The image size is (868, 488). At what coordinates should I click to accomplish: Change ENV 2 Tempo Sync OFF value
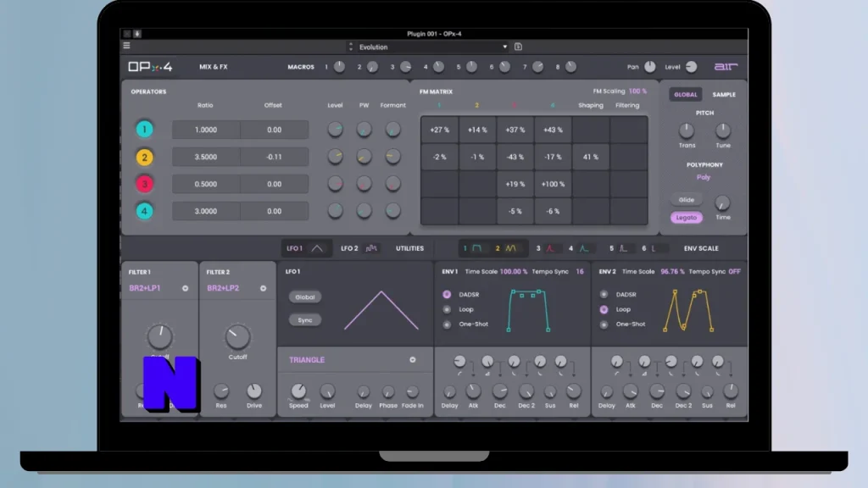[734, 272]
